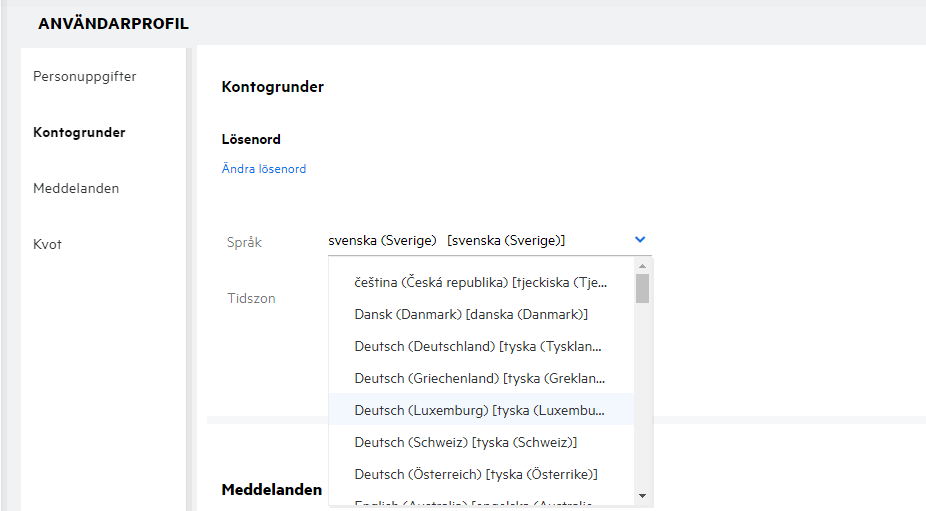The image size is (926, 511).
Task: Select Dansk (Danmark) language option
Action: click(x=470, y=314)
